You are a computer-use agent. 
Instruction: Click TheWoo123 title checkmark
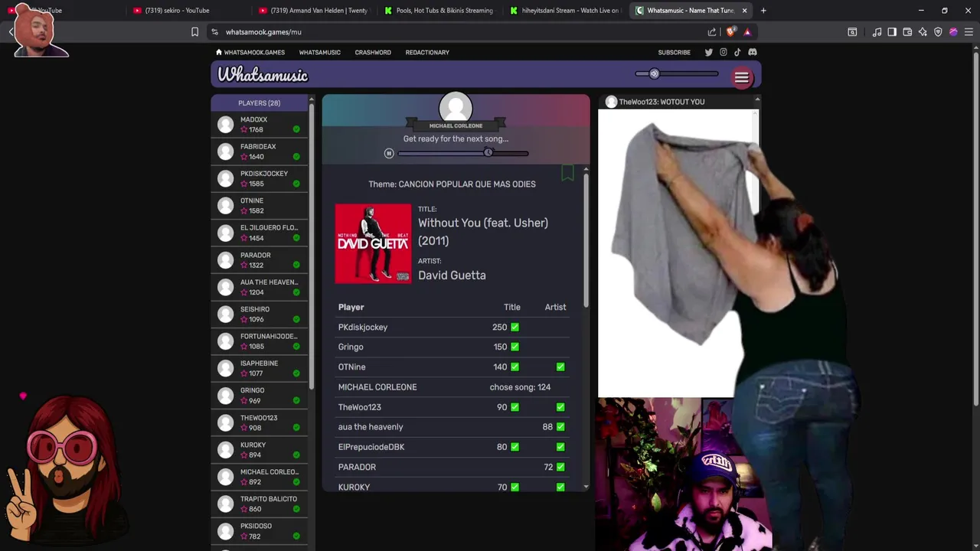click(514, 407)
